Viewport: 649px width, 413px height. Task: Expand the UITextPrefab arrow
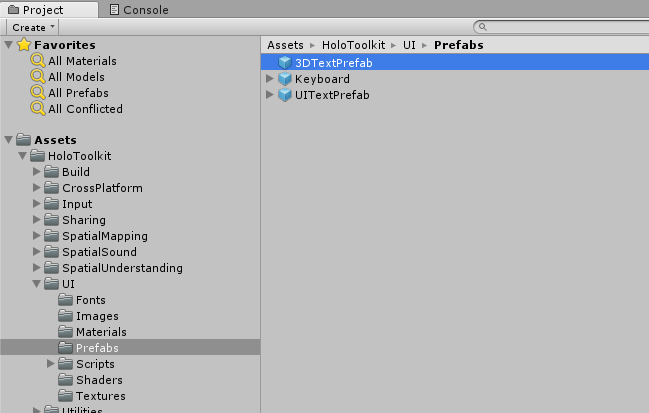(270, 95)
